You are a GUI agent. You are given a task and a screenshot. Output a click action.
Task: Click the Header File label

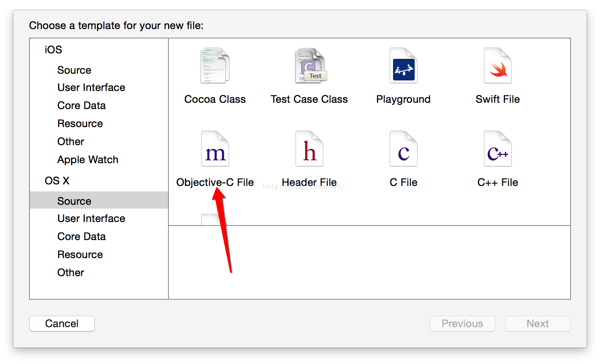309,182
